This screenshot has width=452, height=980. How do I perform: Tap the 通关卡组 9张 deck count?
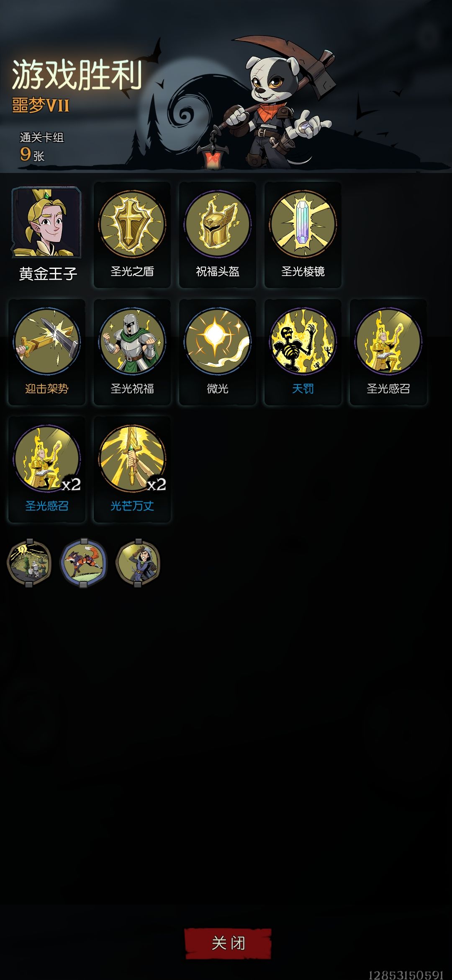pos(41,147)
